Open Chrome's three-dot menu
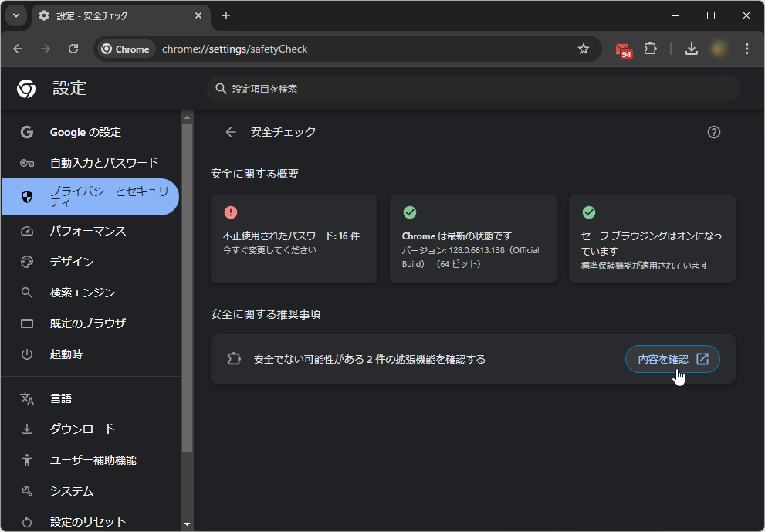Viewport: 765px width, 532px height. 746,48
